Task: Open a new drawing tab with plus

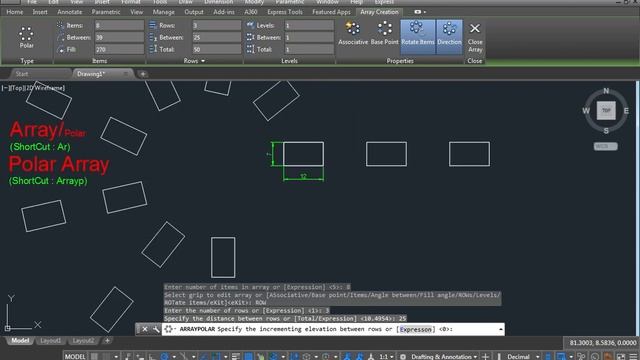Action: coord(143,74)
